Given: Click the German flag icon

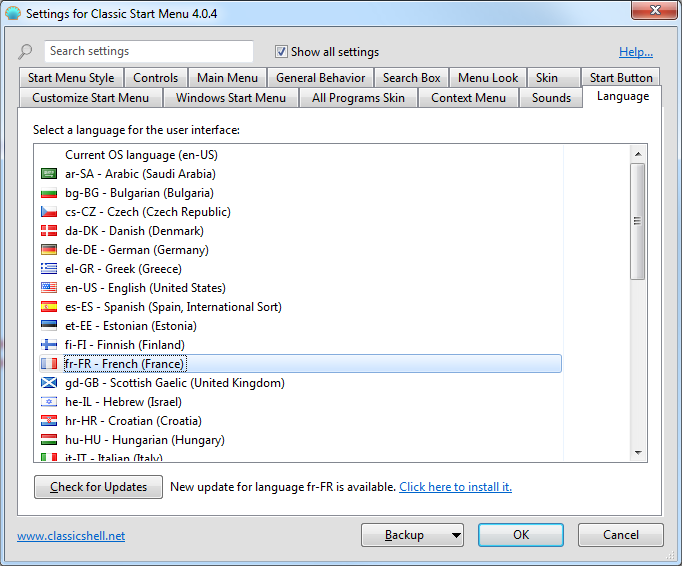Looking at the screenshot, I should coord(48,250).
